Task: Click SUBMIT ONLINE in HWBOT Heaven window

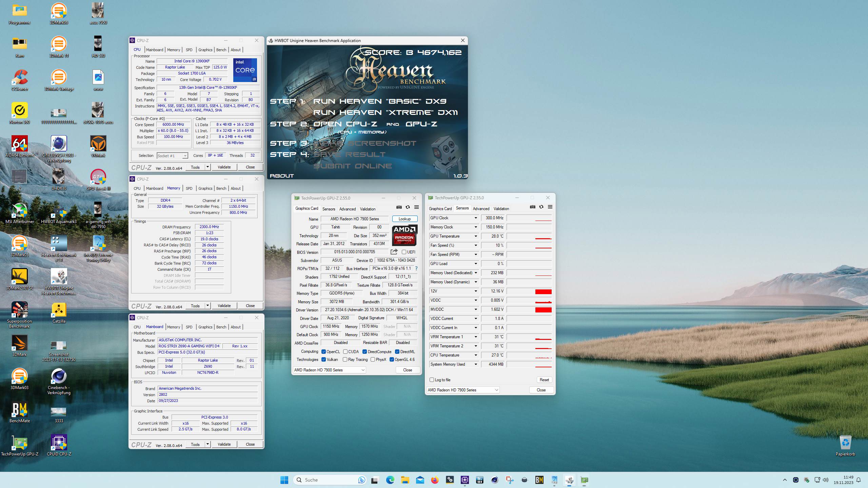Action: pyautogui.click(x=353, y=166)
